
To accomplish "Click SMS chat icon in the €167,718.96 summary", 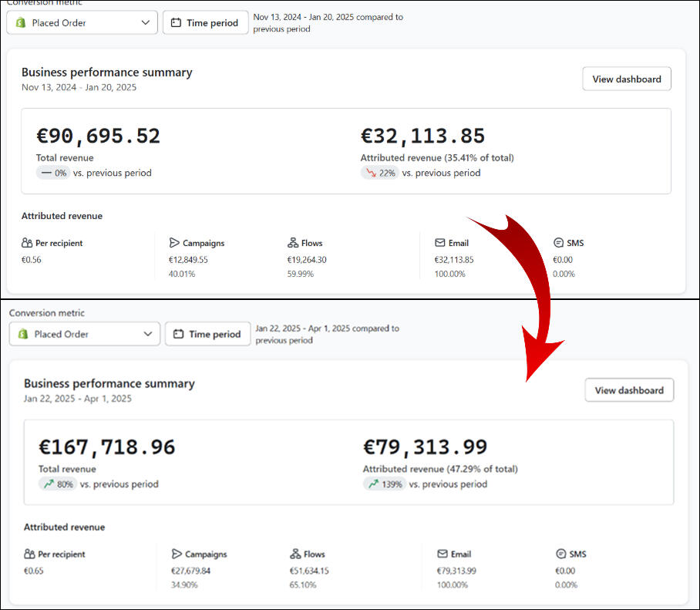I will coord(561,554).
